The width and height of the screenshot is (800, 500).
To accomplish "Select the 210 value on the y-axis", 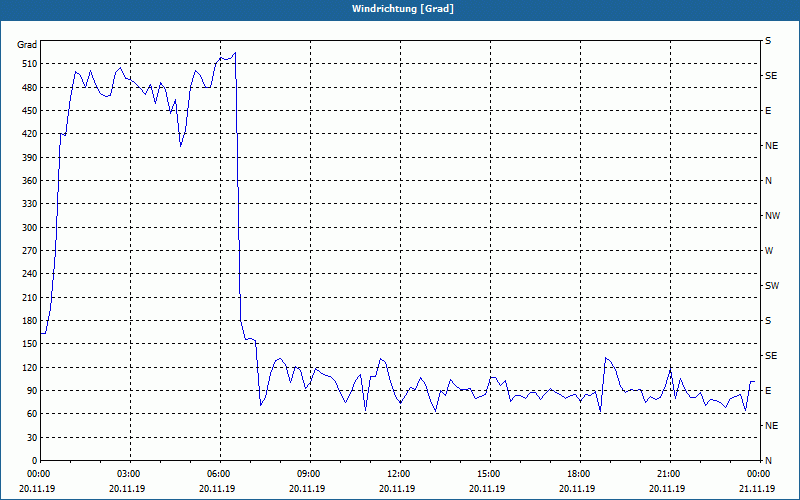I will tap(29, 297).
